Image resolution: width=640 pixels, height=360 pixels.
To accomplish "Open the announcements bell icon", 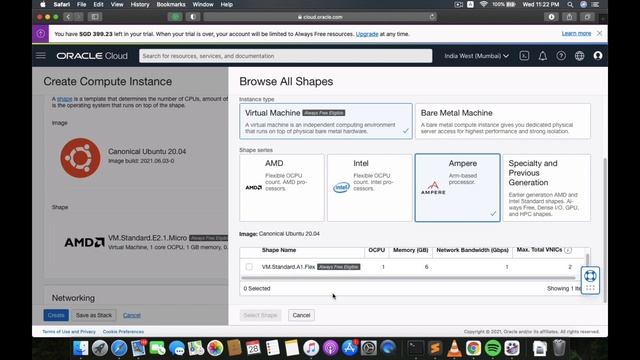I will coord(542,56).
